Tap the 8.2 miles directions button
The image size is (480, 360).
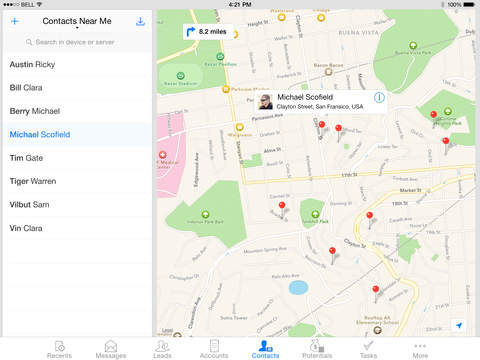pyautogui.click(x=207, y=32)
